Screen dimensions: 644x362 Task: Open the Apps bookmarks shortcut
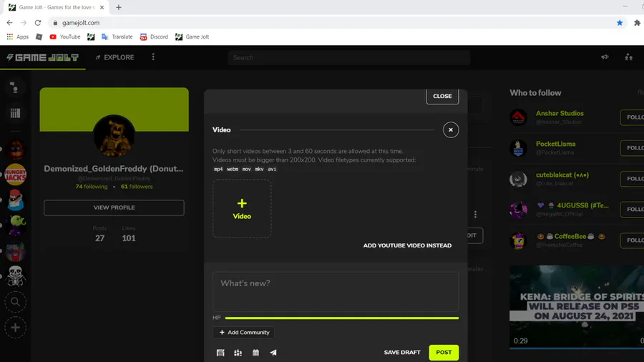click(18, 37)
